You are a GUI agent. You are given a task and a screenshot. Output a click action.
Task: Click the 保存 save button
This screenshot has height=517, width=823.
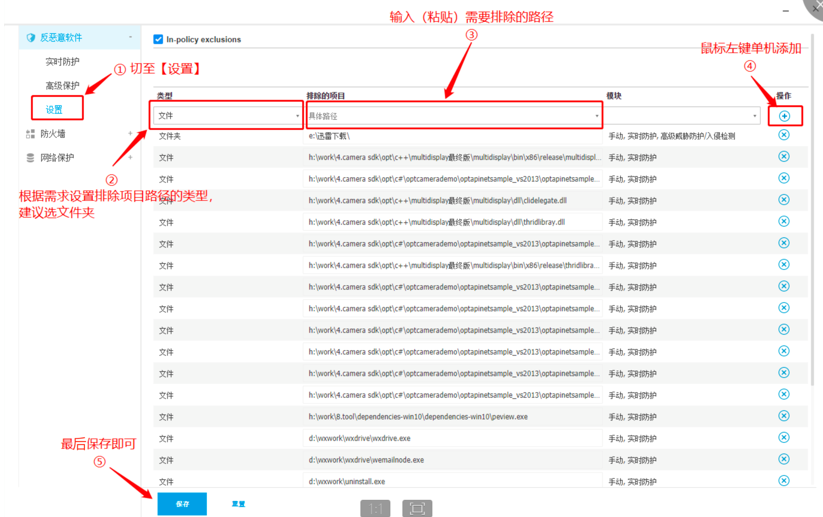coord(182,504)
